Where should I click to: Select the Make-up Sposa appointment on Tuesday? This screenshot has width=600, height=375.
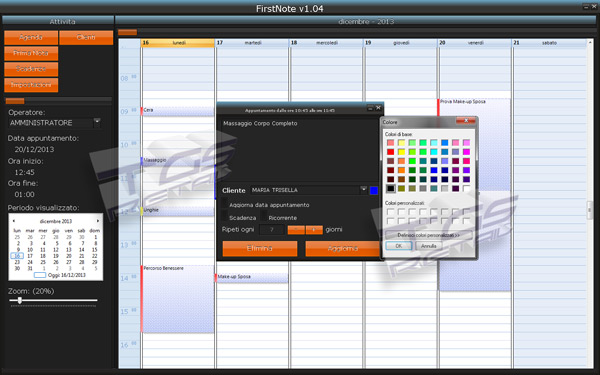[252, 277]
